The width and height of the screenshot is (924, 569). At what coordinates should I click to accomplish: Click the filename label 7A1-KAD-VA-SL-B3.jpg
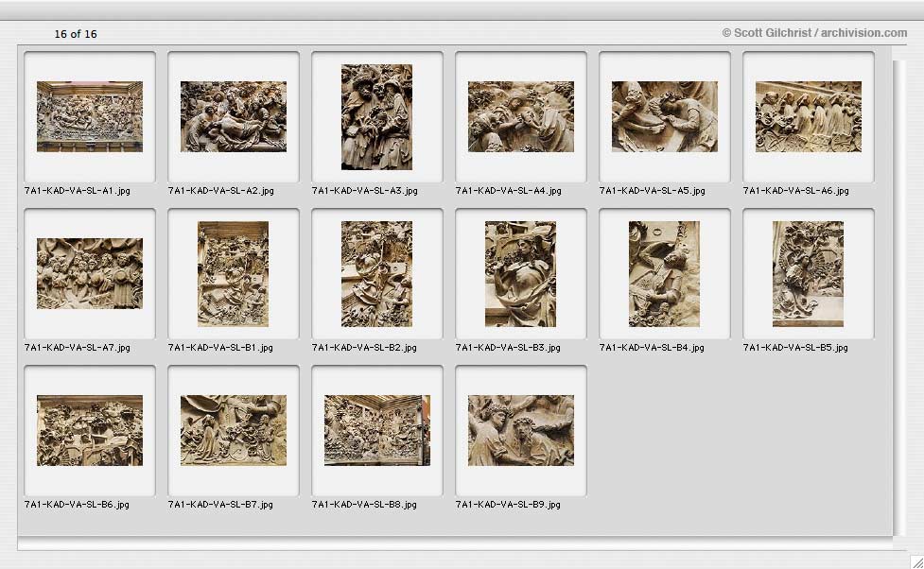508,348
